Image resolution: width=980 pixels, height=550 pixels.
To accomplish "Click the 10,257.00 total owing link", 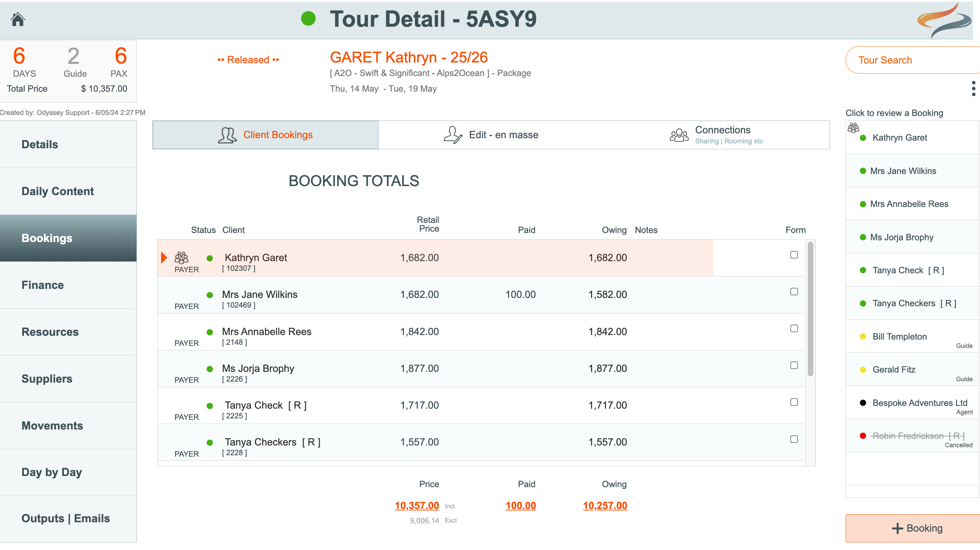I will pos(605,506).
